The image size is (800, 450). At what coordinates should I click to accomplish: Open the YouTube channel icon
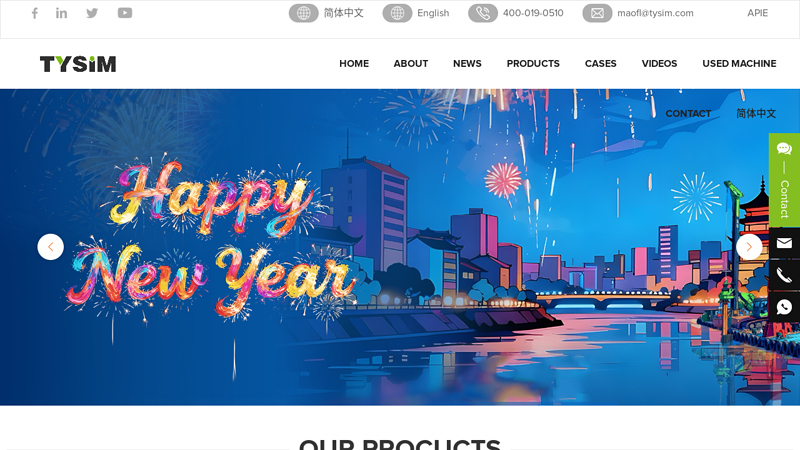(x=124, y=13)
